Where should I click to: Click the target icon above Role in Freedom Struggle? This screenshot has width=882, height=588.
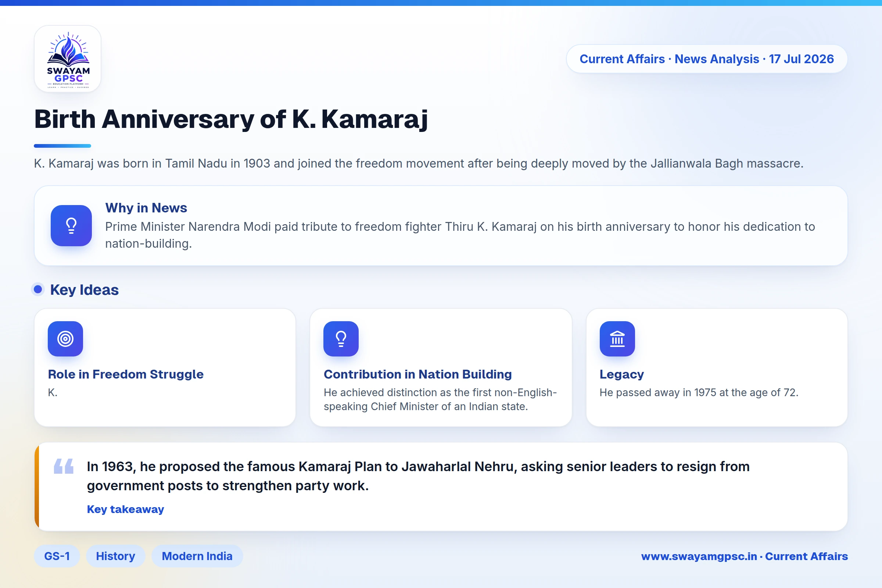click(65, 338)
